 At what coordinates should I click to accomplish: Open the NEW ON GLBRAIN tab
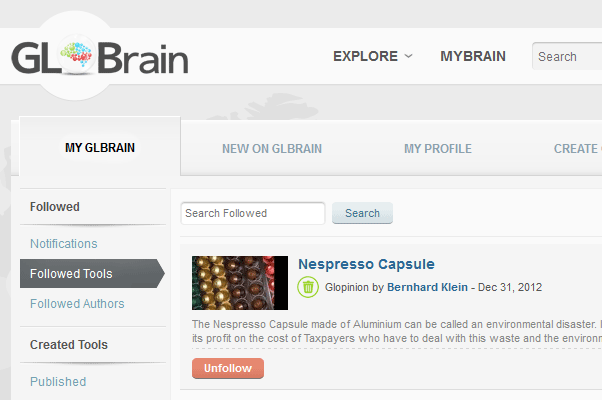[272, 149]
